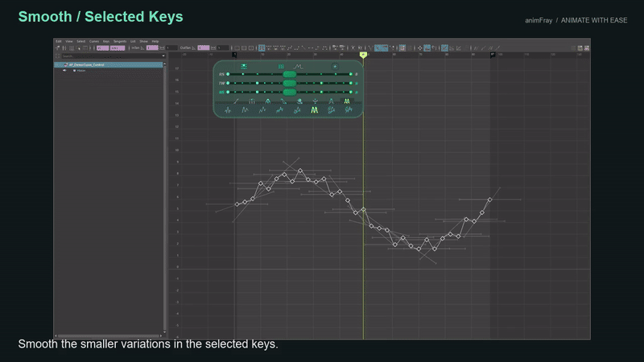Click the rightmost toolbar icon in Graph Editor
Screen dimensions: 644x362
(x=587, y=48)
